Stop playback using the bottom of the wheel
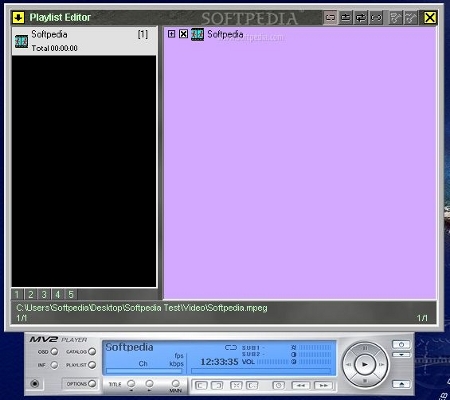 point(365,380)
